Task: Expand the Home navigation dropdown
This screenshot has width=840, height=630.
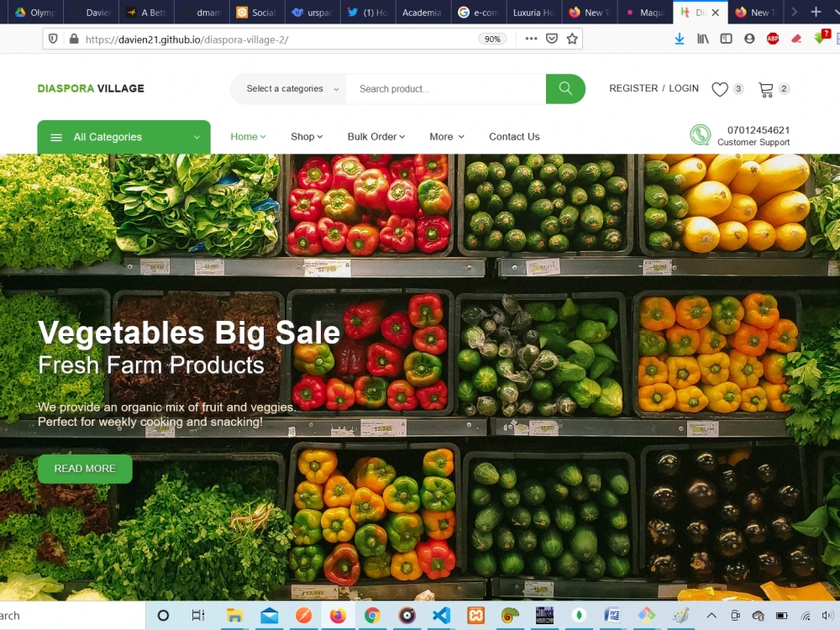Action: 248,137
